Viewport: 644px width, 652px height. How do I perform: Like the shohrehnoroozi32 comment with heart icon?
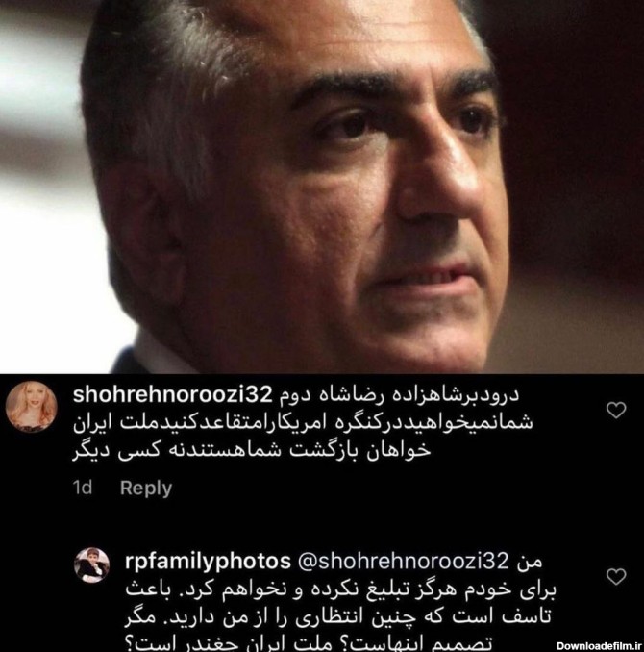(x=616, y=410)
